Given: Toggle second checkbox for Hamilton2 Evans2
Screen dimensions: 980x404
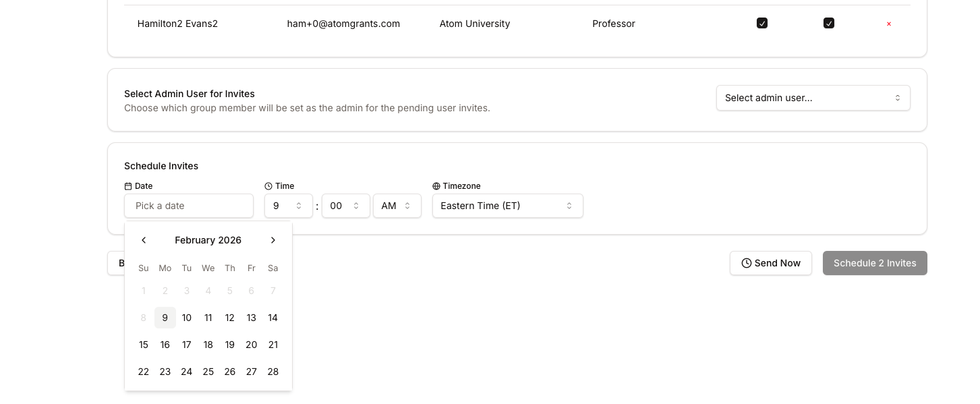Looking at the screenshot, I should tap(829, 24).
